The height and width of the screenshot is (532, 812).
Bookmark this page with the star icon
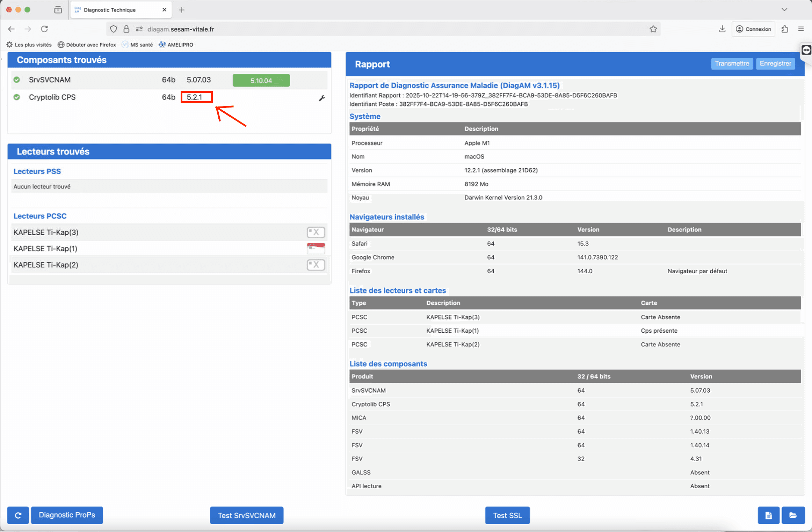pyautogui.click(x=653, y=29)
